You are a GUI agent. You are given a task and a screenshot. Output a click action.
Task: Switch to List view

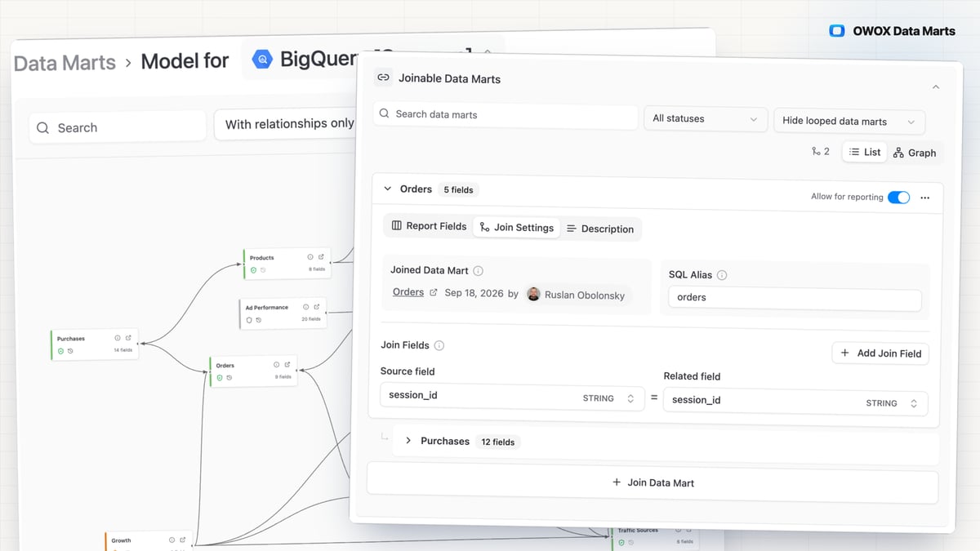pos(865,152)
